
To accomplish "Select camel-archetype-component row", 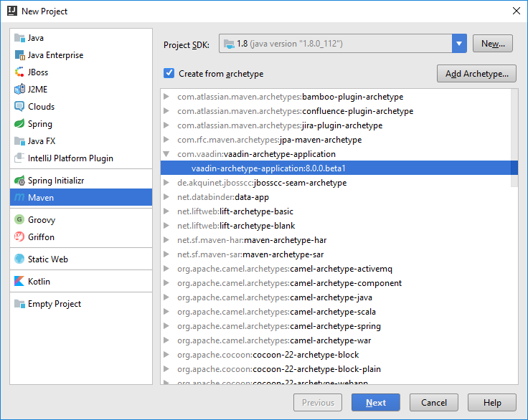I will coord(339,283).
